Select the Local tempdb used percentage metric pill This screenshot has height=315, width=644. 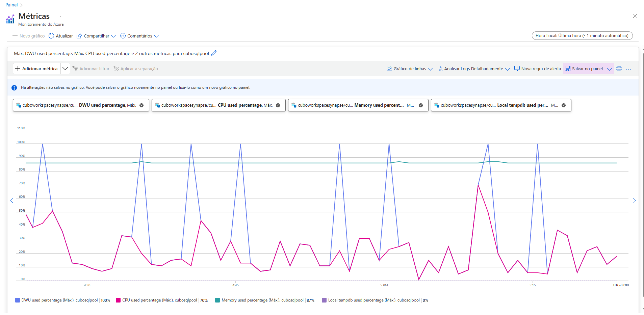click(x=501, y=105)
